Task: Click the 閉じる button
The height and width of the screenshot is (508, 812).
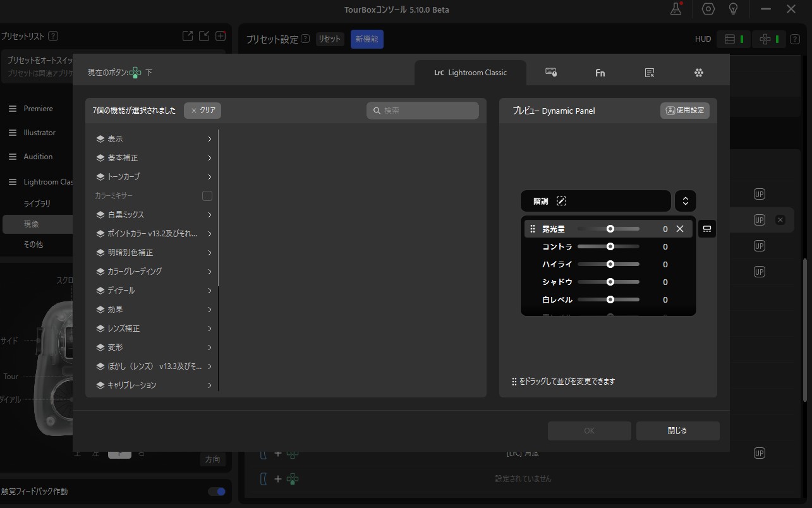Action: point(677,431)
